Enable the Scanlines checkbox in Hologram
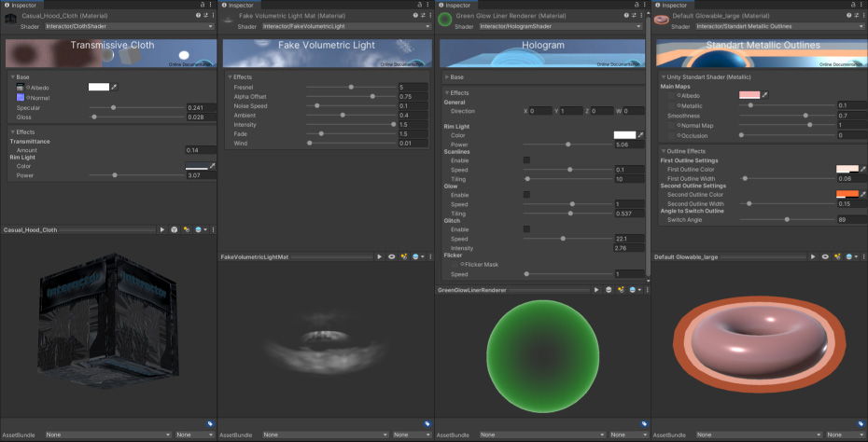Image resolution: width=868 pixels, height=442 pixels. (526, 160)
